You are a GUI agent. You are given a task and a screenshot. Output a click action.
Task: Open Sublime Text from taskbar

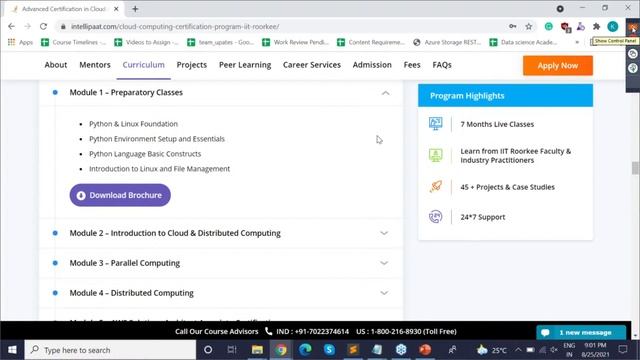tap(353, 350)
